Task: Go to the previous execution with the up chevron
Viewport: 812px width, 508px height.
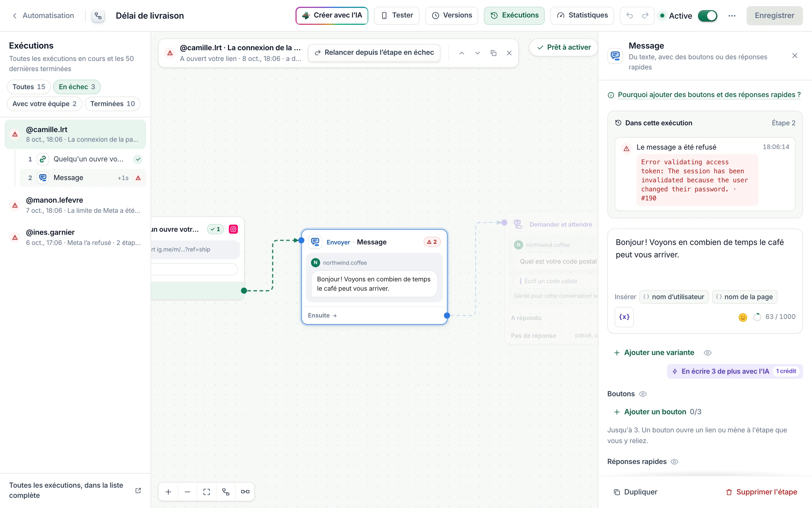Action: tap(462, 53)
